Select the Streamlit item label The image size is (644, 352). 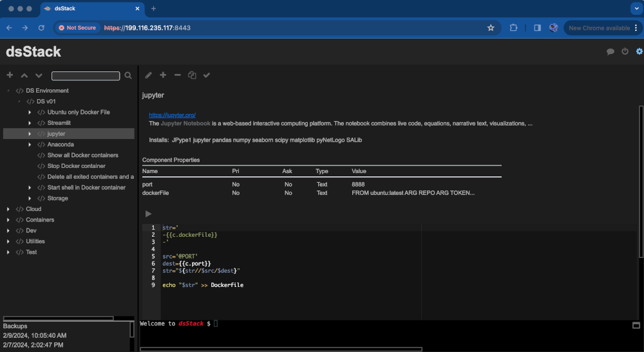(59, 123)
